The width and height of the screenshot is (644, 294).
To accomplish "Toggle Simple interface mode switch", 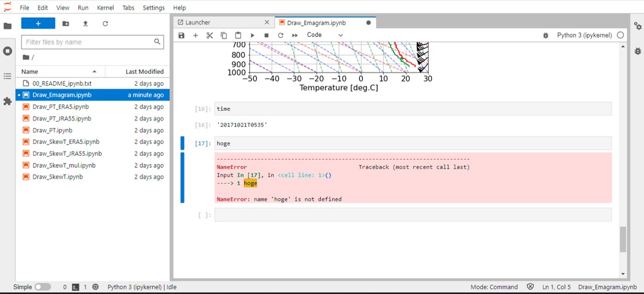I will (43, 287).
